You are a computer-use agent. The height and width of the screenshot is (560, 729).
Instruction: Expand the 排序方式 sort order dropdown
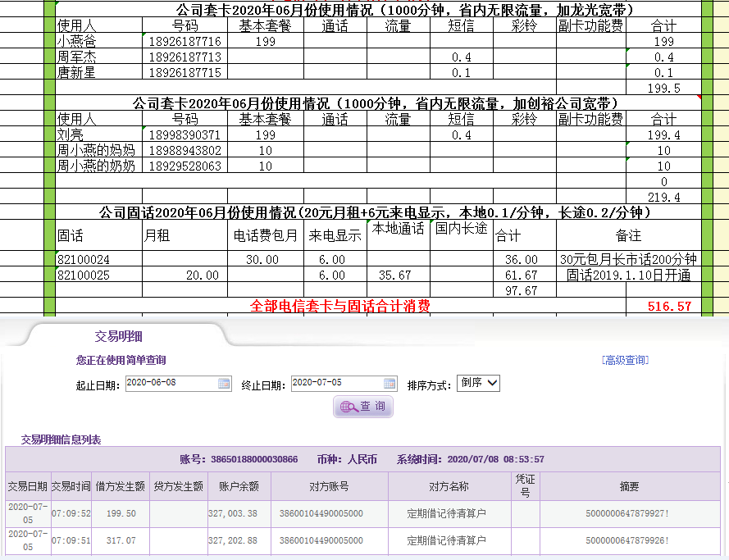479,383
